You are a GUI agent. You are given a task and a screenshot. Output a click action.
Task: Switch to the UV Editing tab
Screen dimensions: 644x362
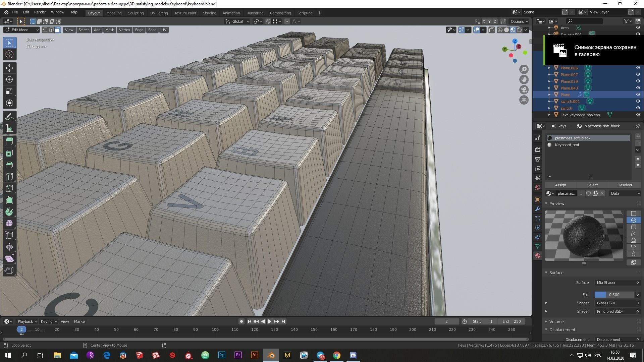coord(159,13)
